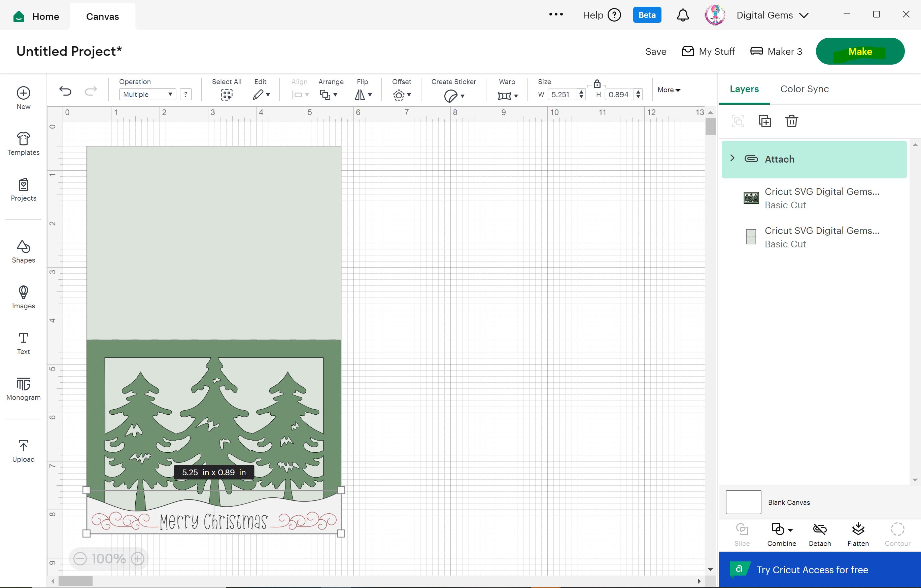Select the Text tool
Viewport: 921px width, 588px height.
(23, 343)
